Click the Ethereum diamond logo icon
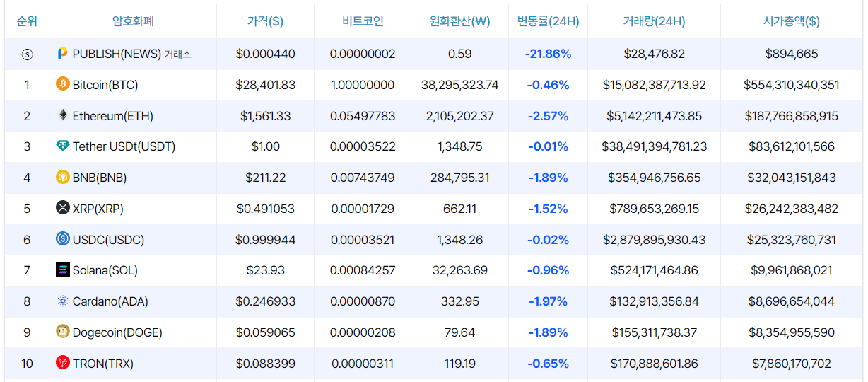The height and width of the screenshot is (382, 868). (x=63, y=115)
